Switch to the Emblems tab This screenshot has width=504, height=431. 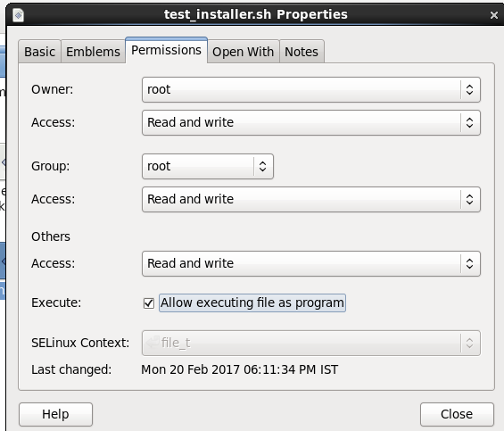click(93, 52)
